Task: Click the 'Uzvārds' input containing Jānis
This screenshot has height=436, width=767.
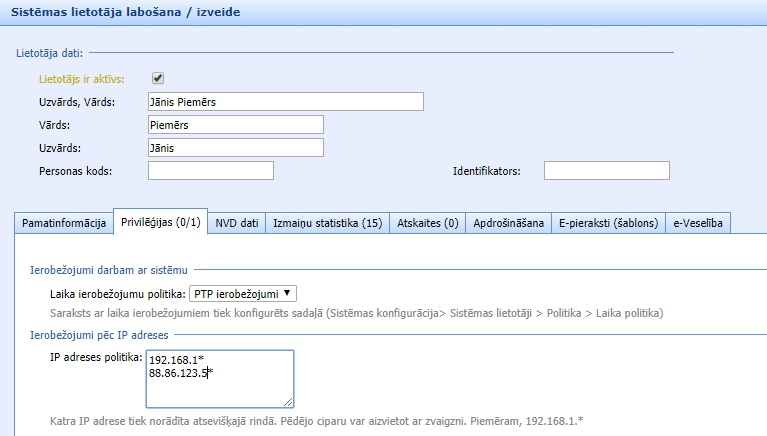Action: tap(236, 148)
